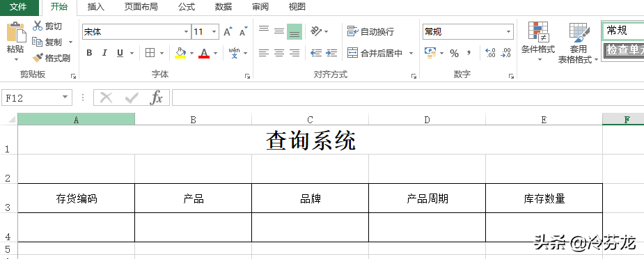This screenshot has height=259, width=644.
Task: Toggle 自动换行 wrap text
Action: tap(370, 31)
